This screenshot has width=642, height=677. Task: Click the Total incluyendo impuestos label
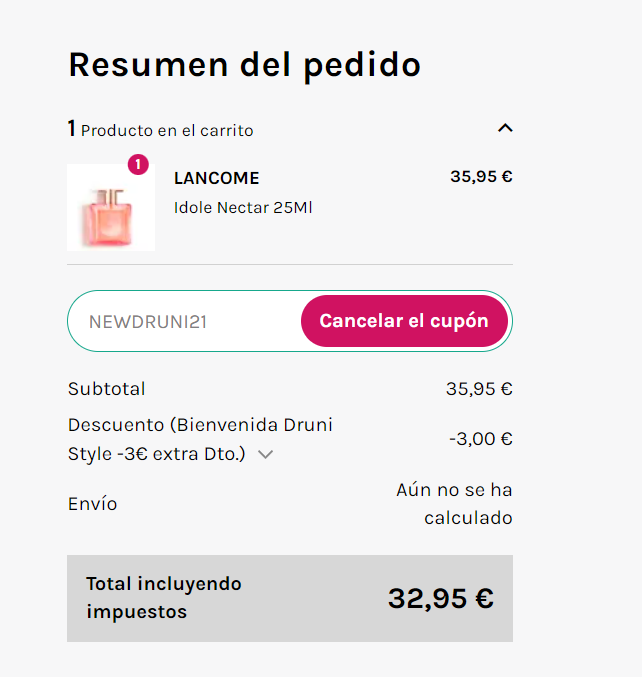pyautogui.click(x=164, y=597)
